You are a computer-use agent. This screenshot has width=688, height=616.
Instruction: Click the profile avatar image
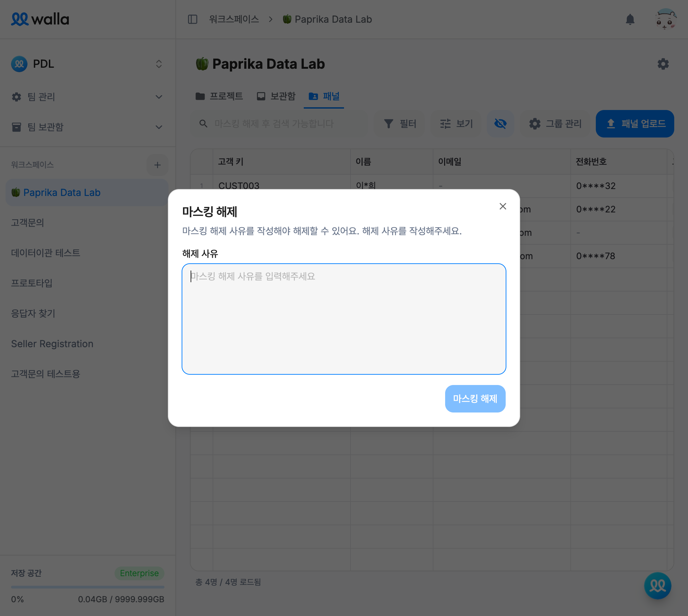(667, 19)
